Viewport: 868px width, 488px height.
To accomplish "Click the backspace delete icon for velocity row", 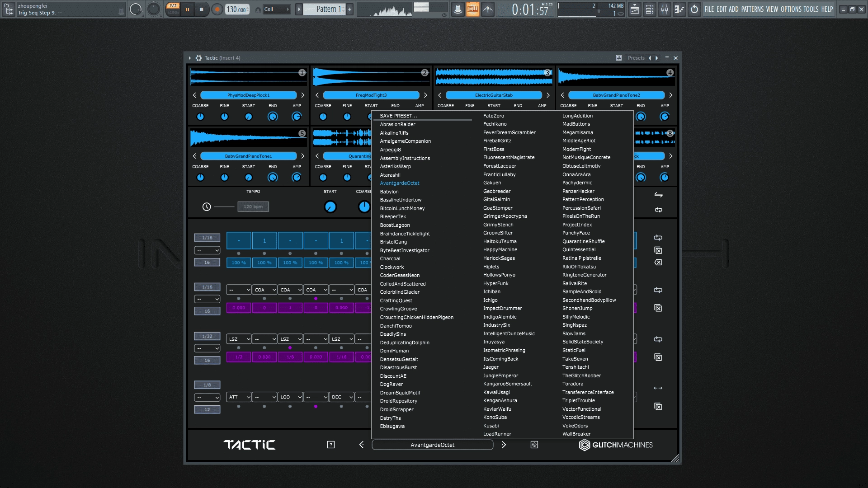I will pyautogui.click(x=658, y=263).
